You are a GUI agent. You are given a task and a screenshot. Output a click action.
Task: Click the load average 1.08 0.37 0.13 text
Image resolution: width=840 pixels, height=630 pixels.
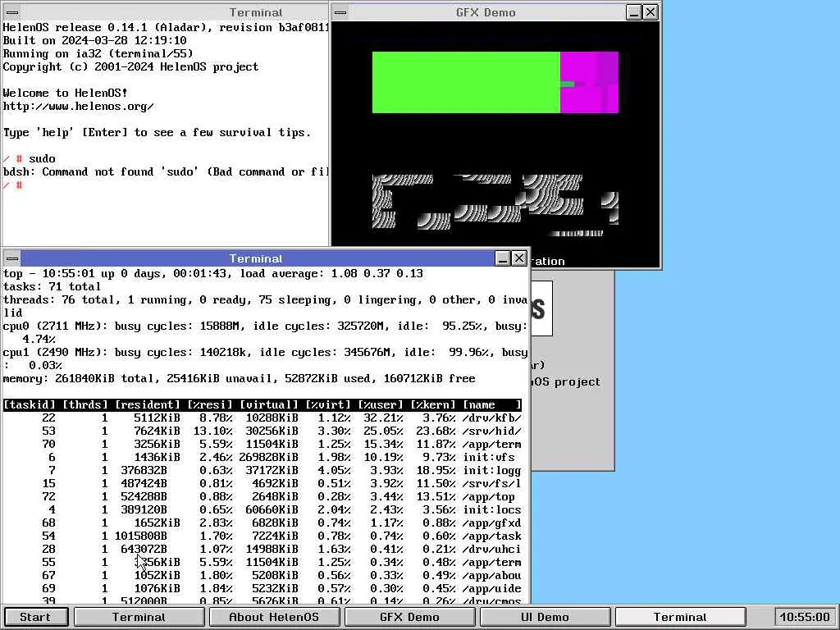331,273
